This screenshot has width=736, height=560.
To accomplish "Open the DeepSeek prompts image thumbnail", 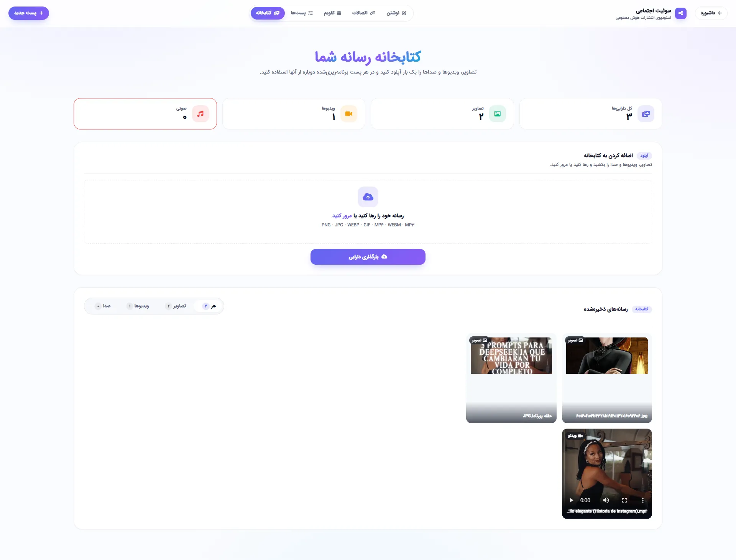I will click(x=511, y=355).
